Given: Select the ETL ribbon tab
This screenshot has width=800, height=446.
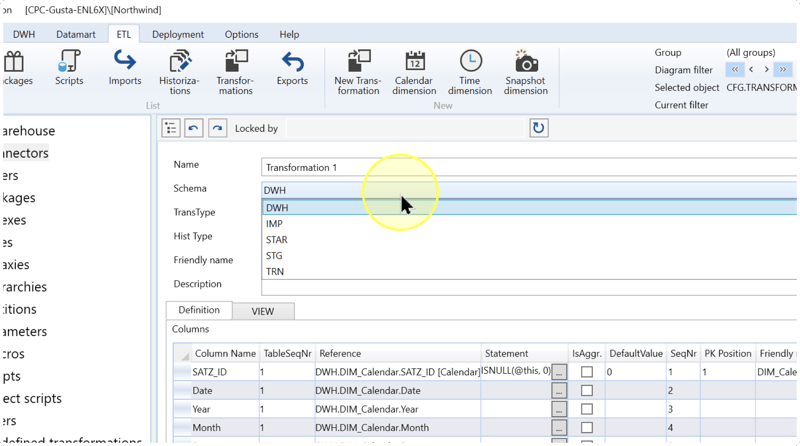Looking at the screenshot, I should (x=123, y=34).
